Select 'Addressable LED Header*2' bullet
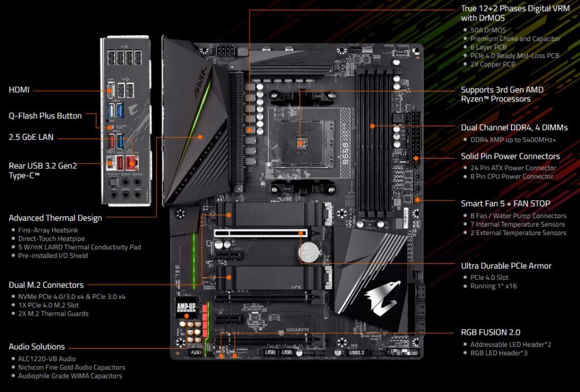580x392 pixels. pos(510,344)
